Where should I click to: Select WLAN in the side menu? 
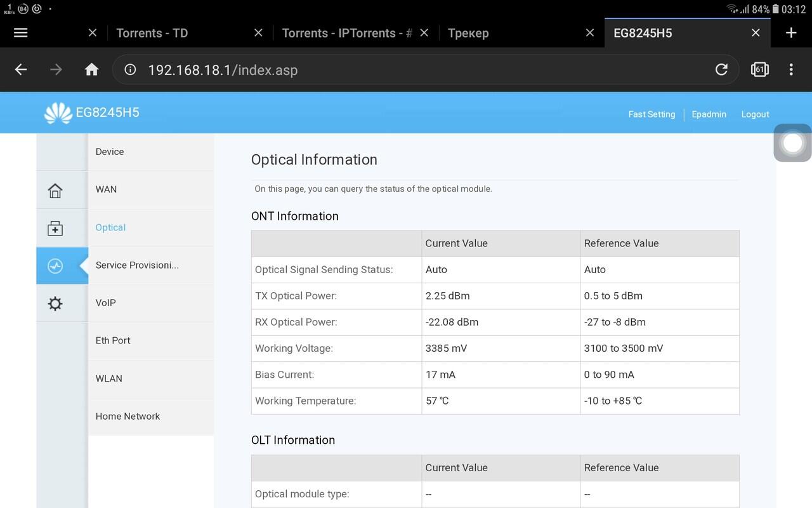[109, 378]
